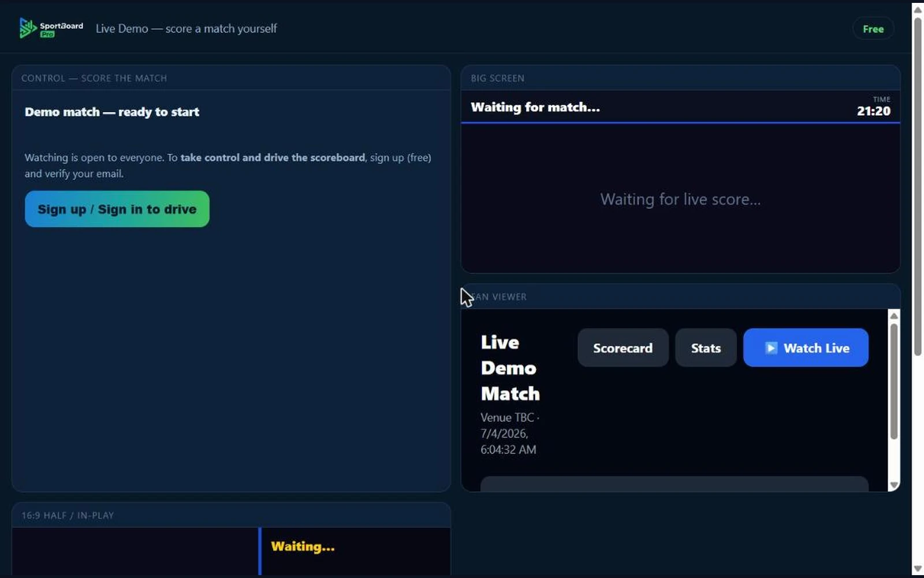Click the '16:9 HALF / IN-PLAY' panel label
The width and height of the screenshot is (924, 578).
(68, 516)
